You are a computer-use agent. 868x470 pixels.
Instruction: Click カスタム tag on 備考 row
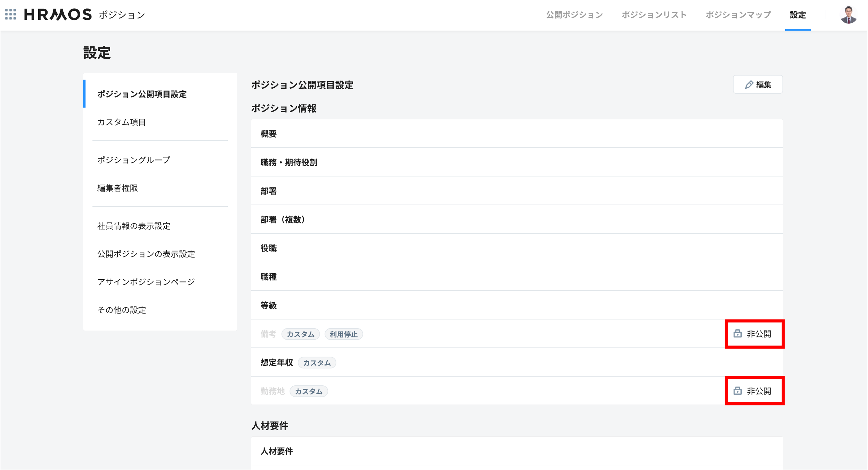tap(300, 334)
